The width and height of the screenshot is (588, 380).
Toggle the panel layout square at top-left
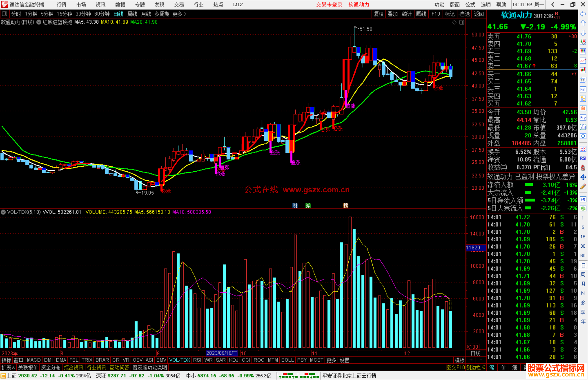tap(4, 14)
